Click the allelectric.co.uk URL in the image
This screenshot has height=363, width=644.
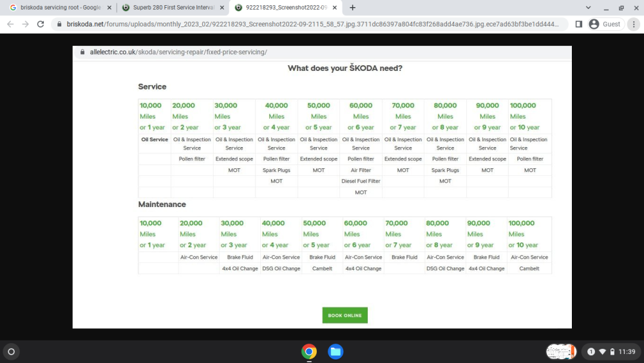tap(178, 52)
